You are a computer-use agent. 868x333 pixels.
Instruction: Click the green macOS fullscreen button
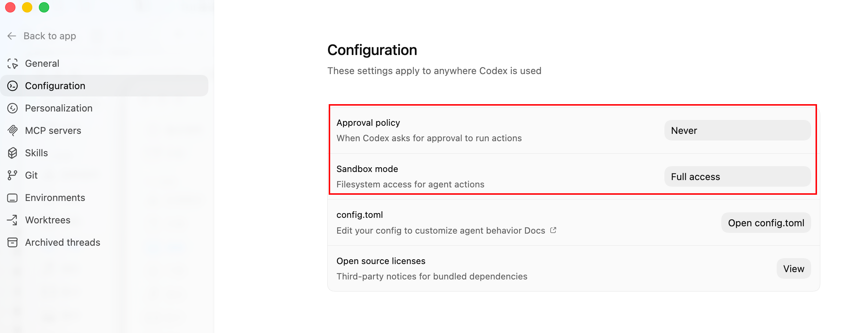(x=44, y=7)
